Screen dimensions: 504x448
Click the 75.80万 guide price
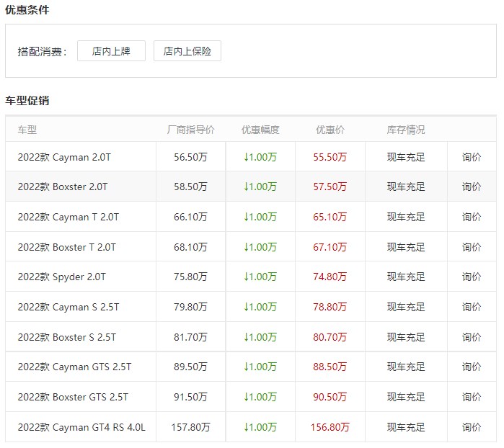point(190,277)
